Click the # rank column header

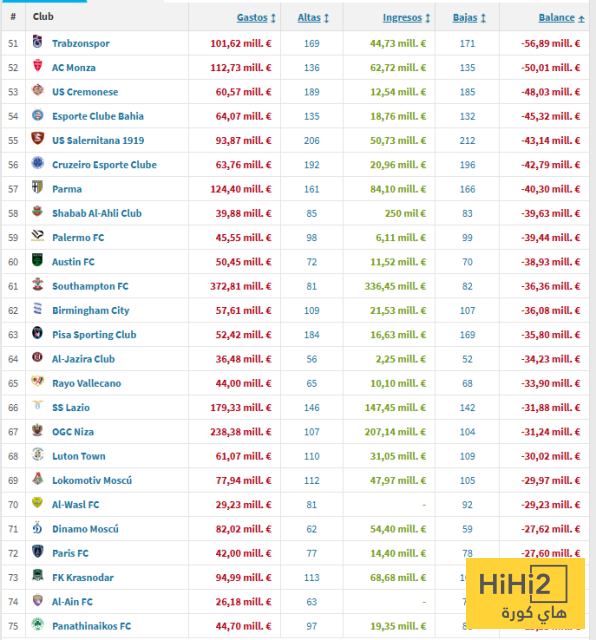[13, 17]
